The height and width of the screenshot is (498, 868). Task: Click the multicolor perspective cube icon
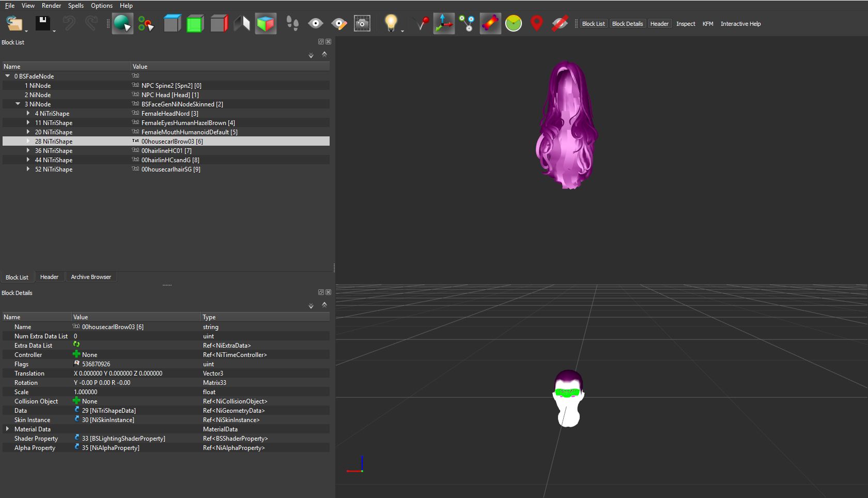click(x=266, y=24)
